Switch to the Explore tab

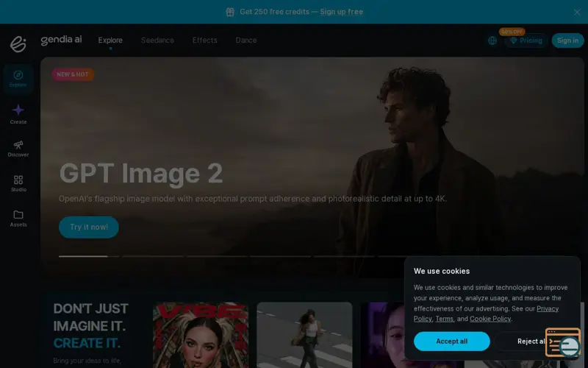coord(110,40)
